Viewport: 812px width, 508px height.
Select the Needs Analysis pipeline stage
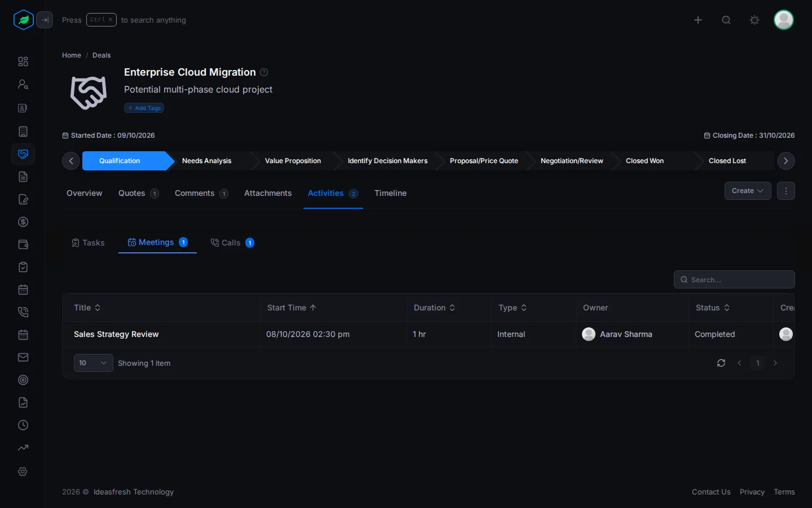pyautogui.click(x=206, y=161)
